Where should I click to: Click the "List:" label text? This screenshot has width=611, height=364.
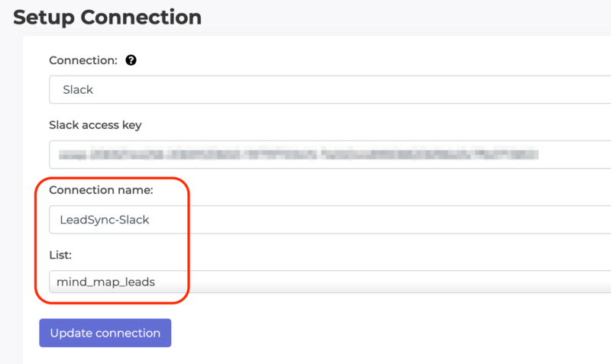(60, 255)
